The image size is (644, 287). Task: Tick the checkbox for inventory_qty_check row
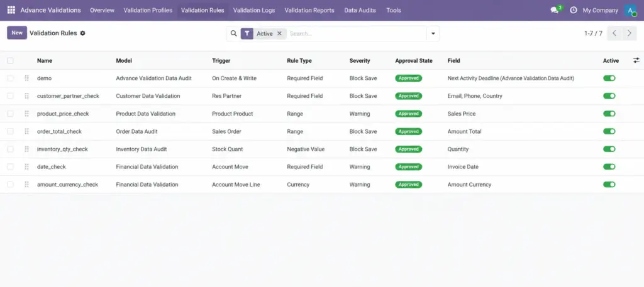coord(10,149)
